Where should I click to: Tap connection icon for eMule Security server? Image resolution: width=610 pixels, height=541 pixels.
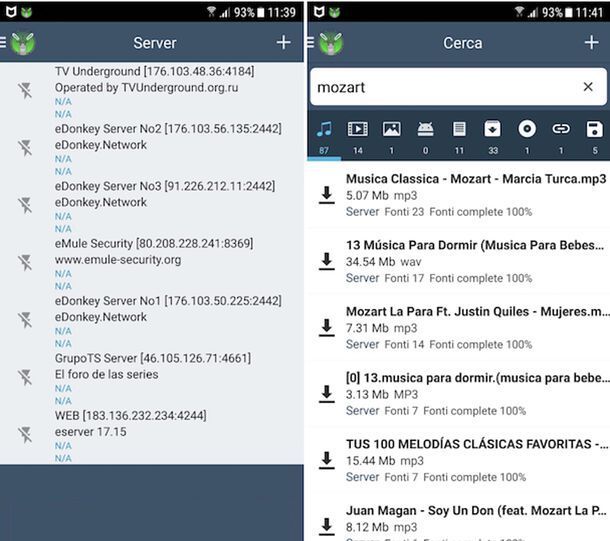(25, 263)
